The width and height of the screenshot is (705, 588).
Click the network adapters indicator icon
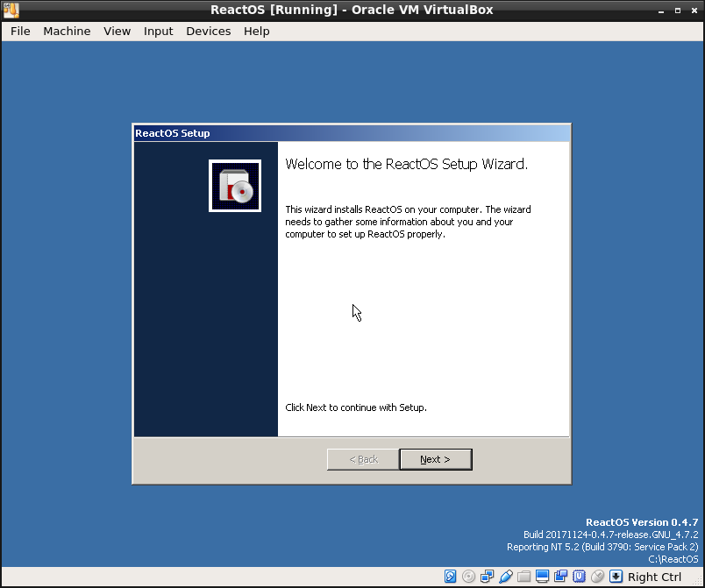[487, 577]
